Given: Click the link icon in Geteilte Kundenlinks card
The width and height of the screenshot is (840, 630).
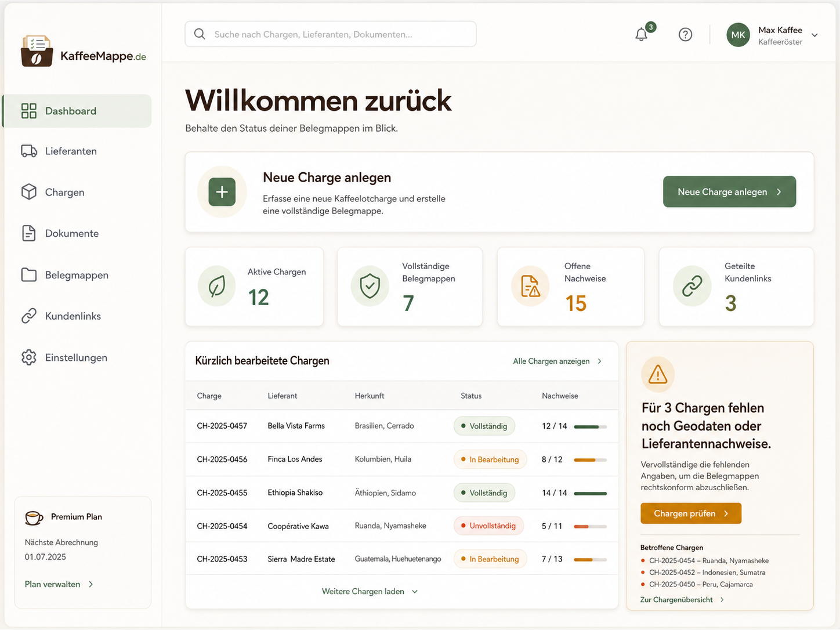Looking at the screenshot, I should [x=692, y=286].
